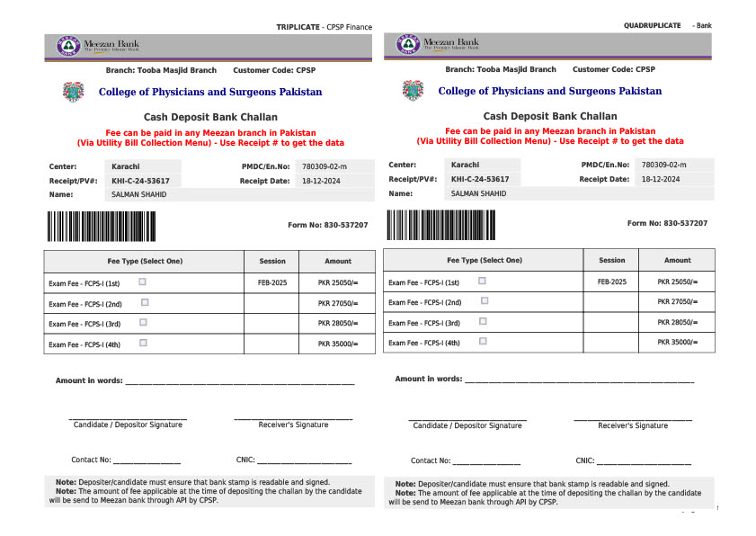
Task: Click the Meezan Bank logo on Triplicate copy
Action: pos(97,46)
